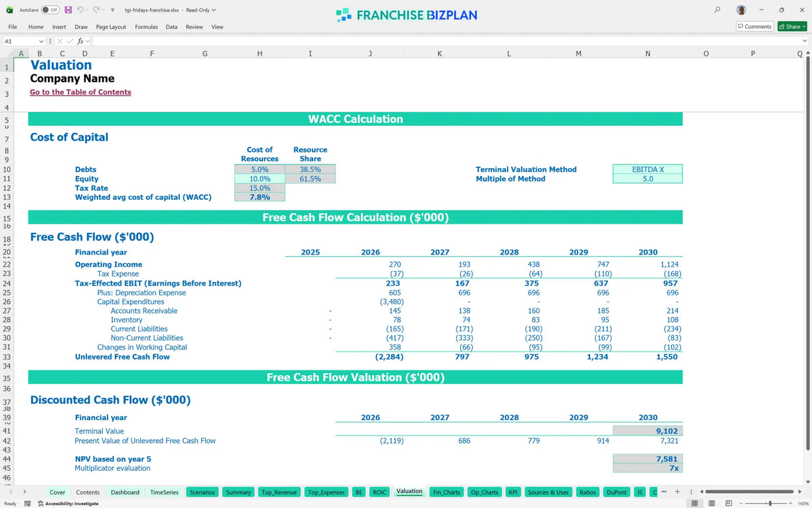
Task: Click the Cancel X icon in formula bar
Action: (x=60, y=41)
